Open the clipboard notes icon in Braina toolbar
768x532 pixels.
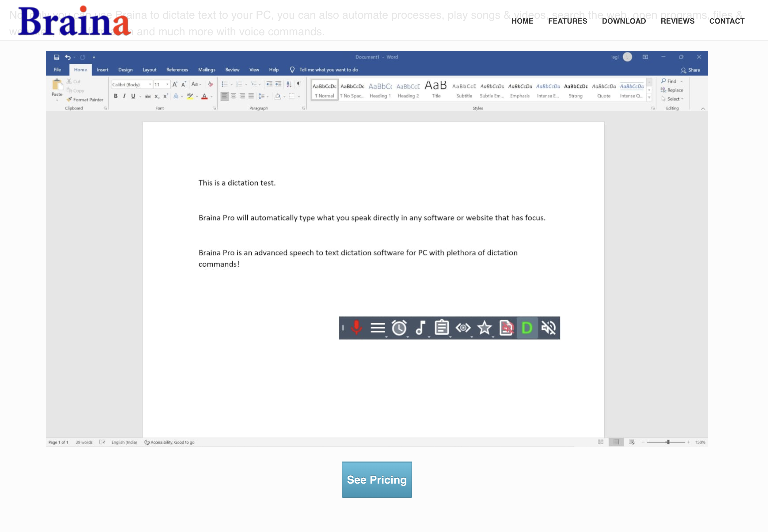point(442,328)
